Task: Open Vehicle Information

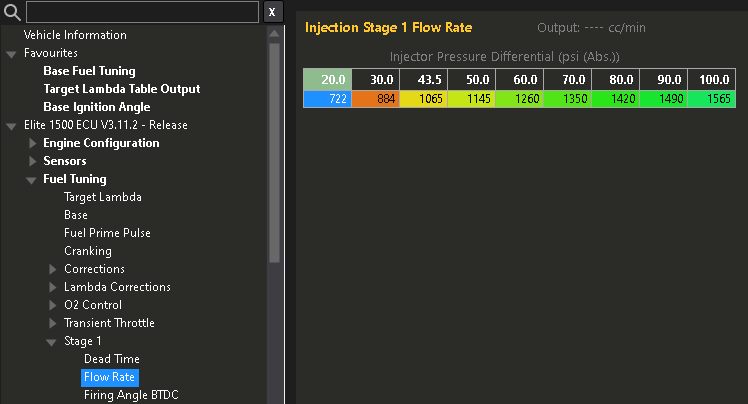Action: pyautogui.click(x=75, y=35)
